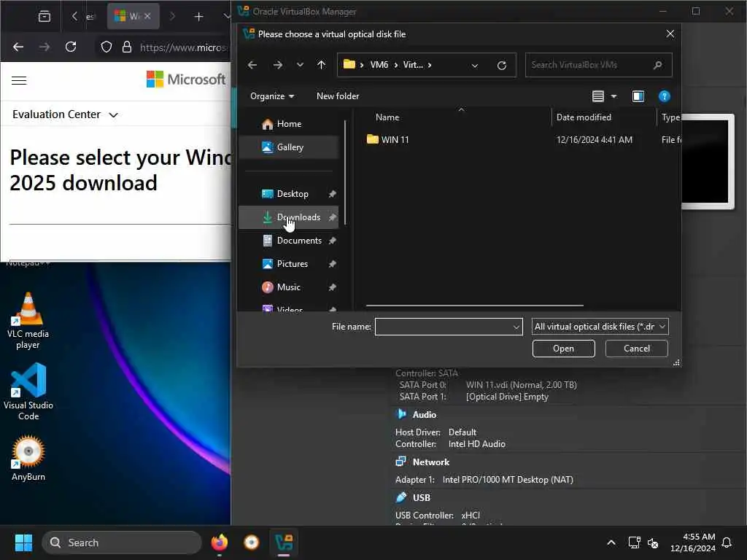Click the Open button
Image resolution: width=747 pixels, height=560 pixels.
pyautogui.click(x=564, y=349)
